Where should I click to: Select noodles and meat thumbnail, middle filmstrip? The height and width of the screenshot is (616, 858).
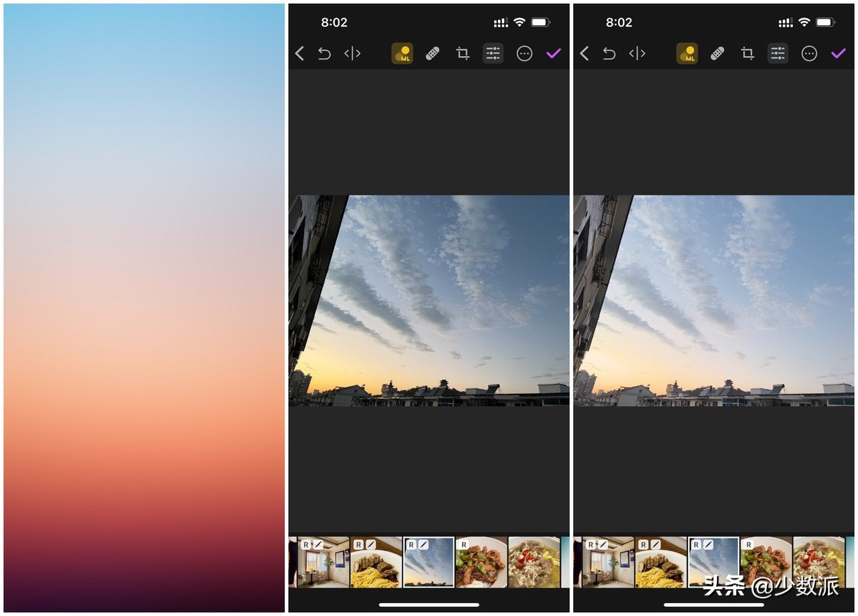click(x=376, y=562)
